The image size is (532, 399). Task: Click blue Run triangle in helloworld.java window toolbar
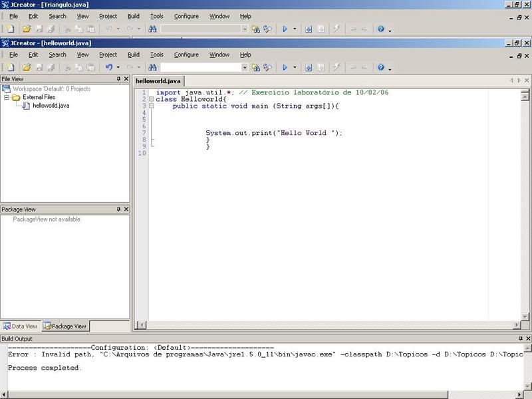(285, 67)
